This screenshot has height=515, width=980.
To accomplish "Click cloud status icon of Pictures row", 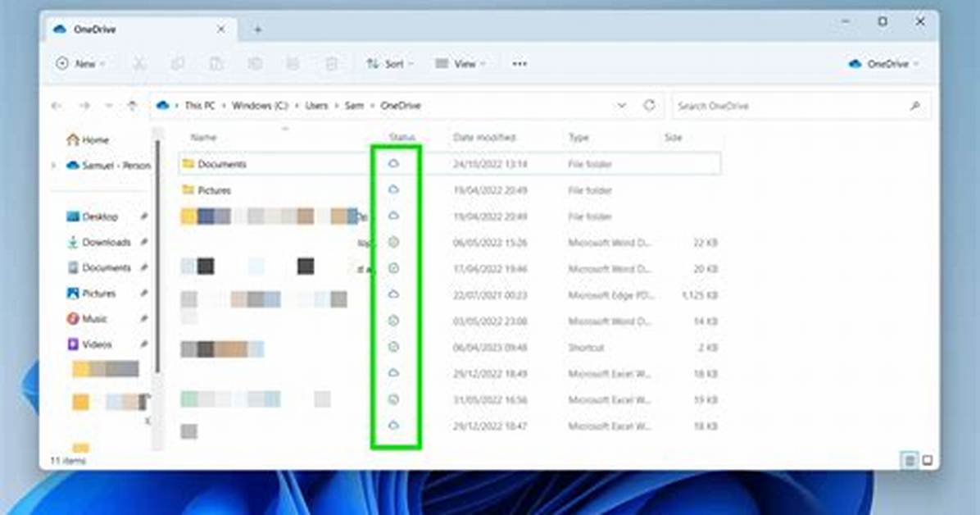I will 393,189.
